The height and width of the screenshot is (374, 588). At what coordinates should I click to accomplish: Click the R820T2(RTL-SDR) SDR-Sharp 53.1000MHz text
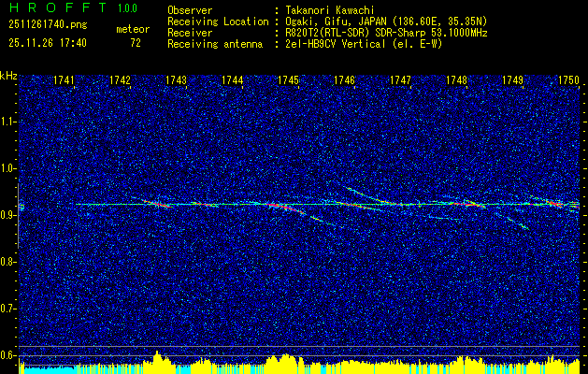point(386,33)
